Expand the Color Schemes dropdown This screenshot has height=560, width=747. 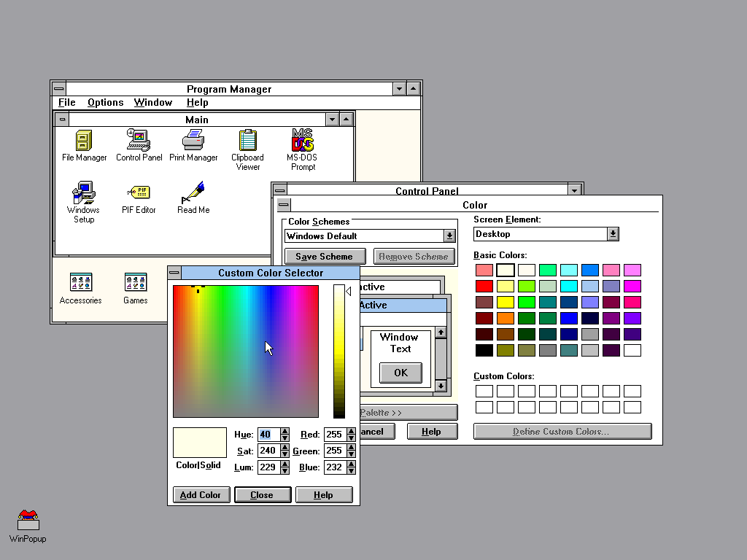[449, 236]
